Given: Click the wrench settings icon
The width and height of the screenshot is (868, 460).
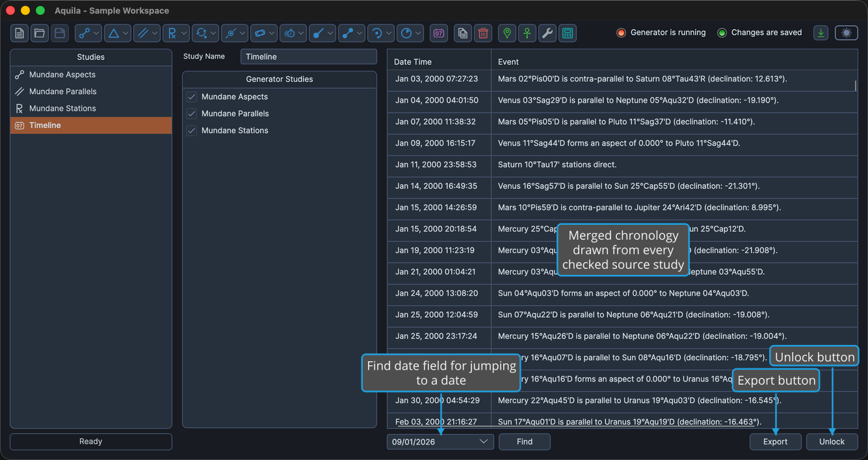Looking at the screenshot, I should pos(547,33).
